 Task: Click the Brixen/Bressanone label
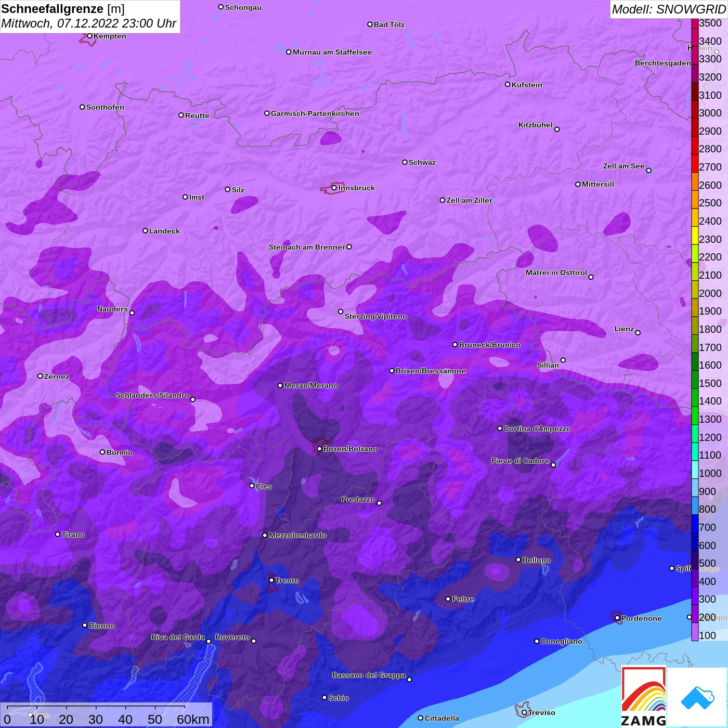[431, 371]
